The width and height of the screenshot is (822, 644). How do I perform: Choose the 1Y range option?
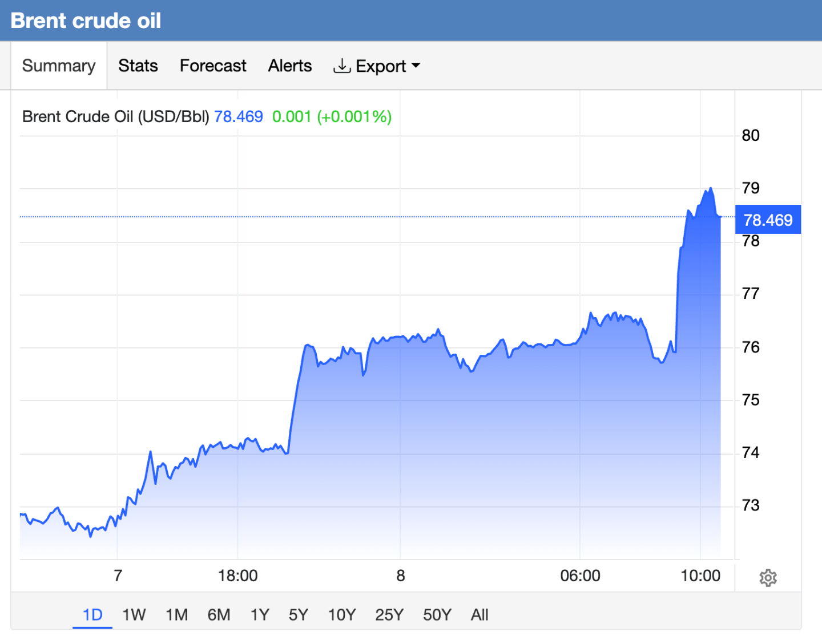coord(260,615)
